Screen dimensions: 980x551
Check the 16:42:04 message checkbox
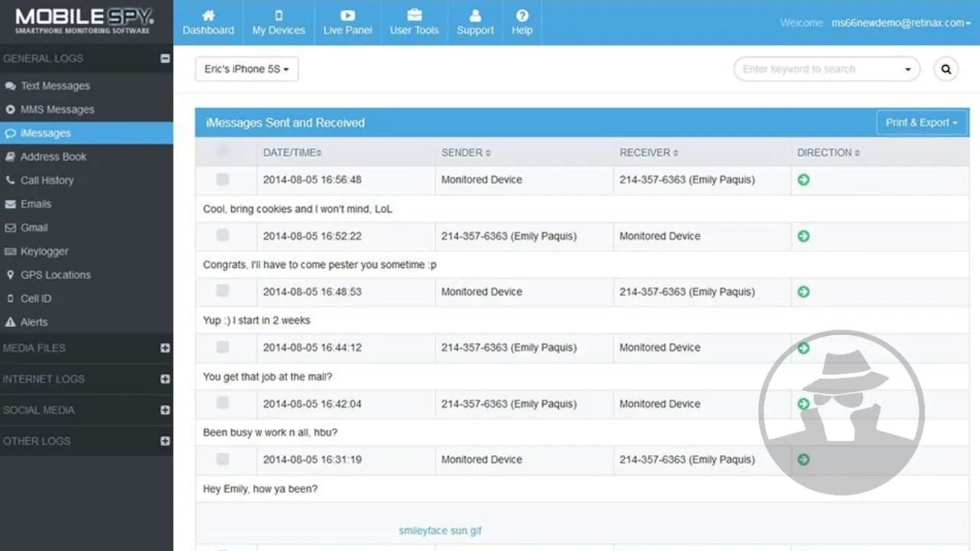(x=222, y=403)
